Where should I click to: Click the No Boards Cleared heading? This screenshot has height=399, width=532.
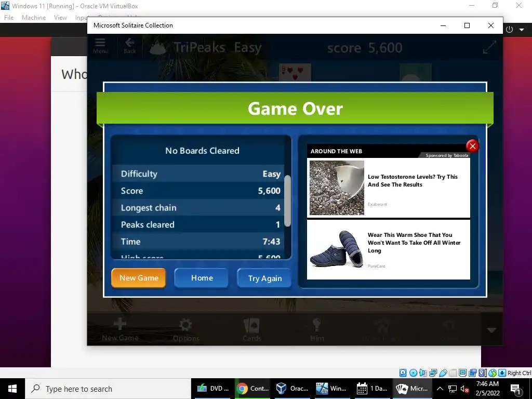(202, 151)
